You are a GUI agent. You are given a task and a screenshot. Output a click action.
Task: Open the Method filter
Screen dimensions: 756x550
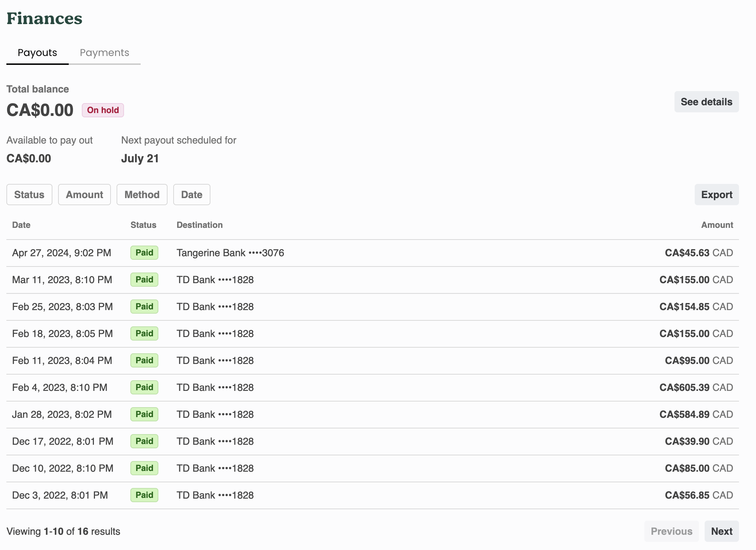pos(142,195)
